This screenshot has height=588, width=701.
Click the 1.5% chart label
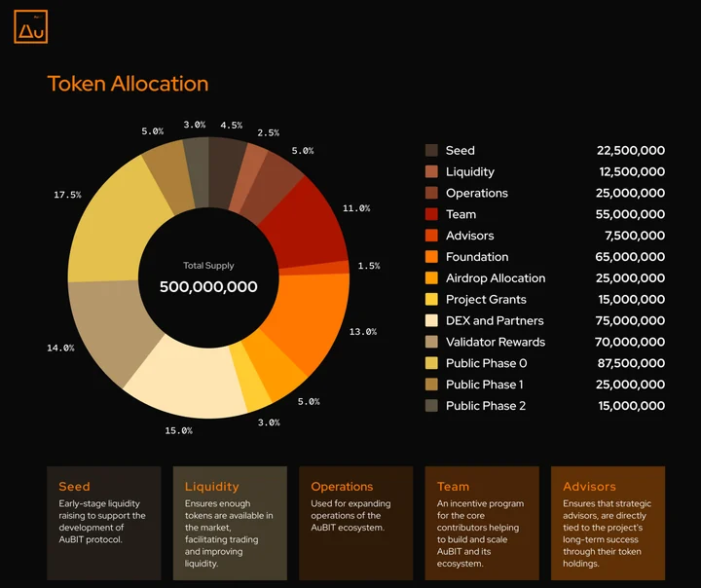click(369, 266)
